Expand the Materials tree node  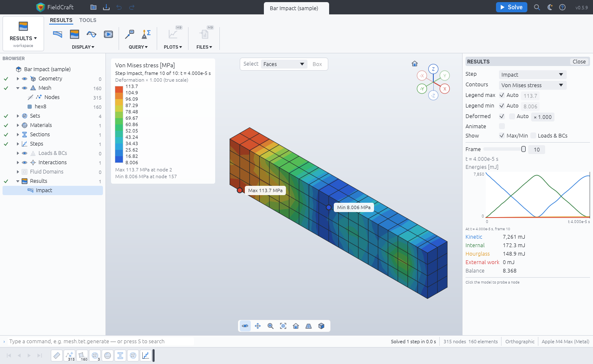tap(18, 125)
